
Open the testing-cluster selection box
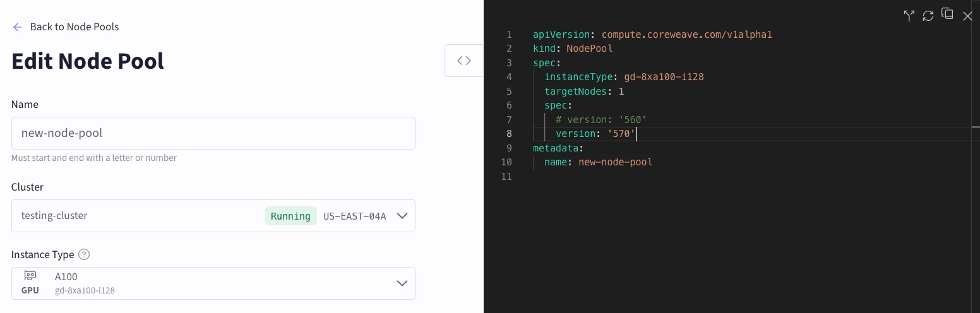pos(213,216)
